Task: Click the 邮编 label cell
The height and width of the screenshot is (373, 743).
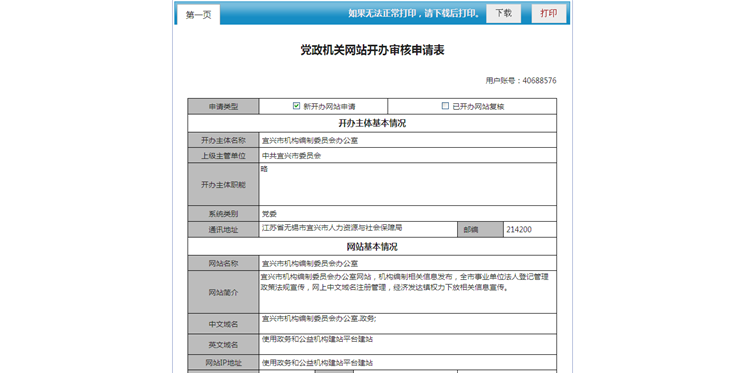Action: point(480,229)
